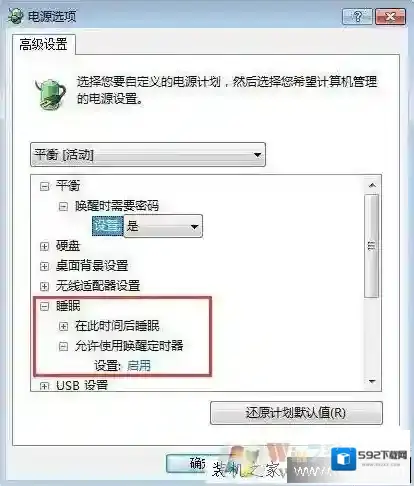Click the vertical scrollbar thumb in settings list
Image resolution: width=414 pixels, height=486 pixels.
(x=372, y=246)
